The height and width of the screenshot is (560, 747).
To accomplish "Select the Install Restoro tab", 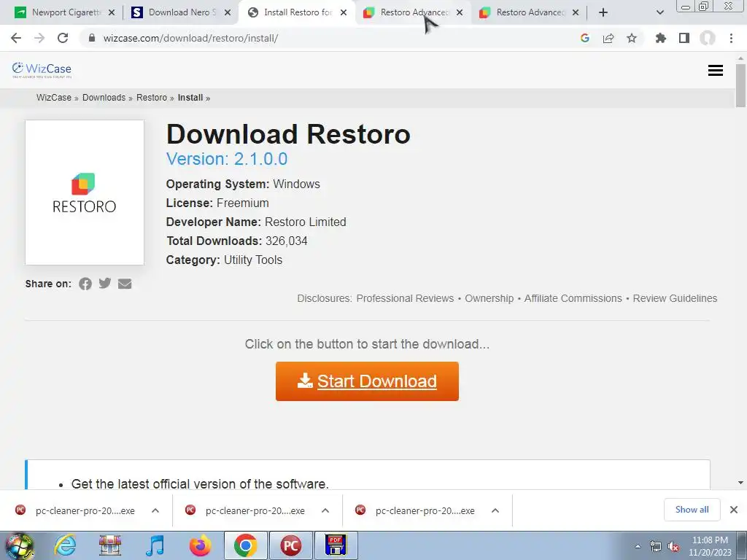I will [295, 12].
